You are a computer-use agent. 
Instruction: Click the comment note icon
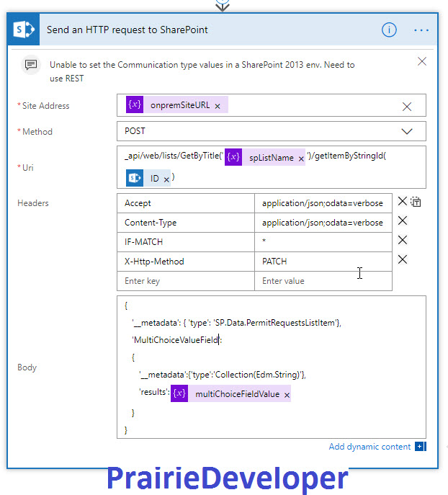pos(31,65)
